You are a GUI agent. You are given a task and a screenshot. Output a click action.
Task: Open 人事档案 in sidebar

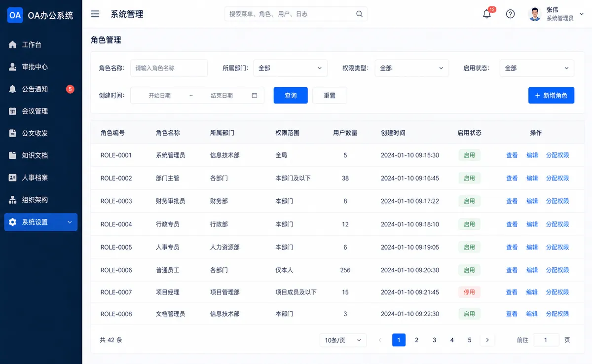click(x=41, y=178)
